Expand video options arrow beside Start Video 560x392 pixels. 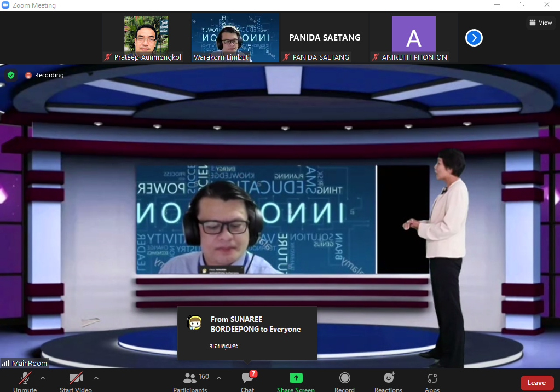(x=96, y=378)
